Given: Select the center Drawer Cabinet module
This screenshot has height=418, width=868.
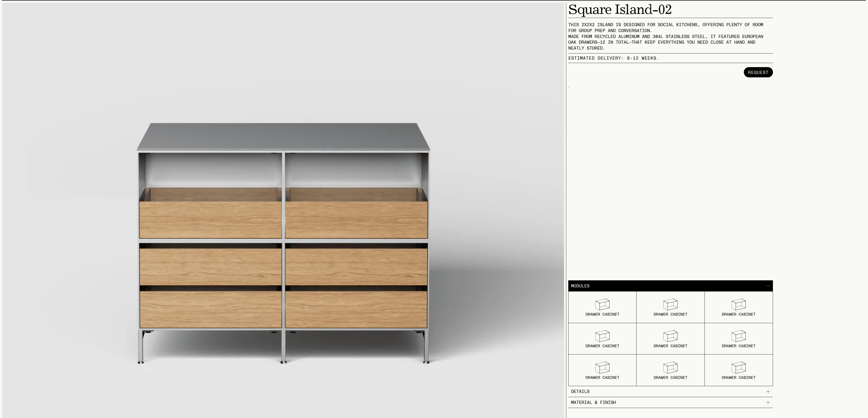Looking at the screenshot, I should [670, 339].
